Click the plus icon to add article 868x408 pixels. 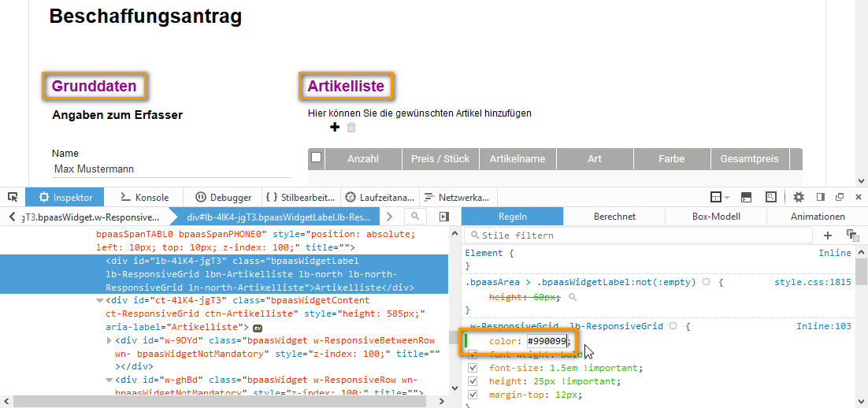pyautogui.click(x=335, y=128)
